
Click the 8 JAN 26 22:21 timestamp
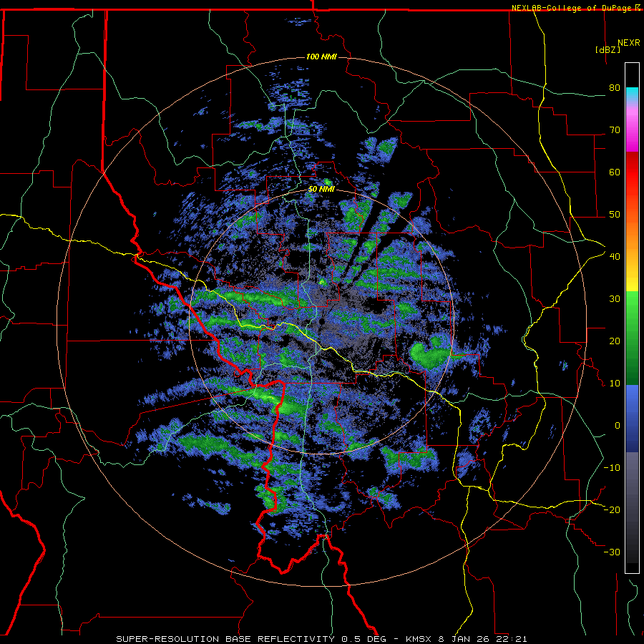[483, 639]
